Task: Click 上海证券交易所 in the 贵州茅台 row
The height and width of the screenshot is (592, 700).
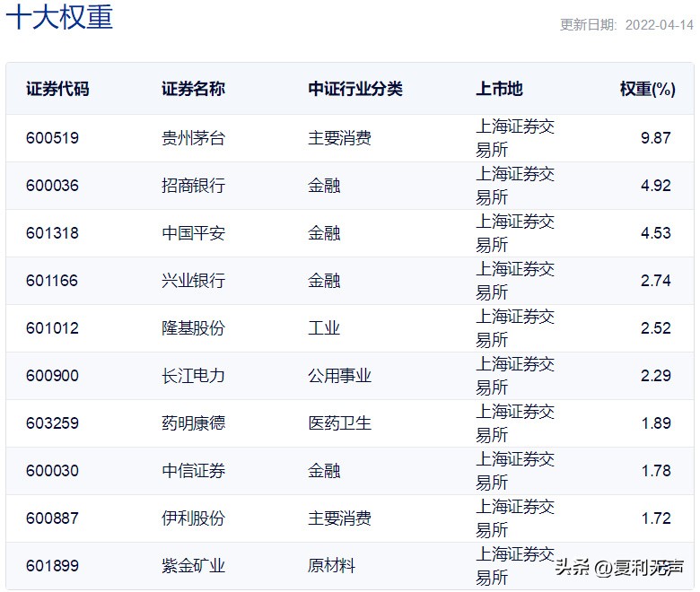Action: coord(515,138)
